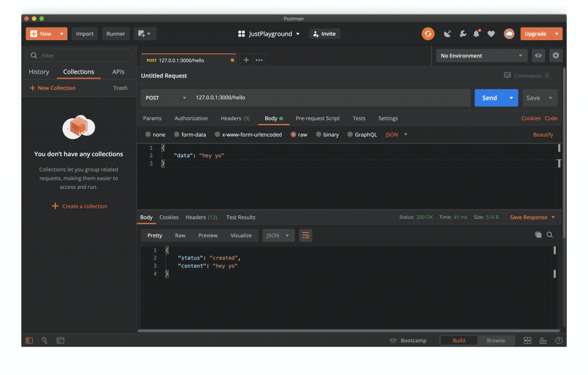Expand the Send button dropdown arrow
This screenshot has width=588, height=375.
[512, 98]
